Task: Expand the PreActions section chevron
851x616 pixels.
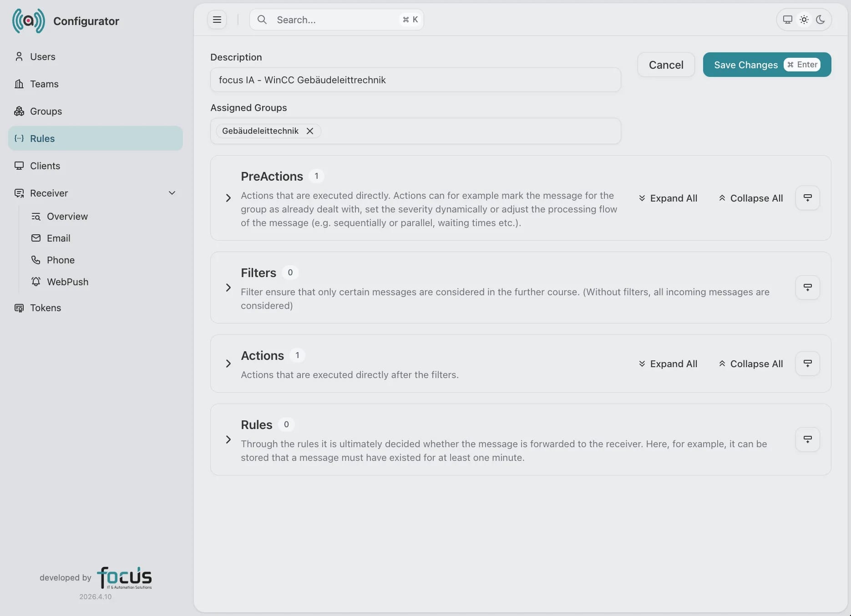Action: [x=228, y=198]
